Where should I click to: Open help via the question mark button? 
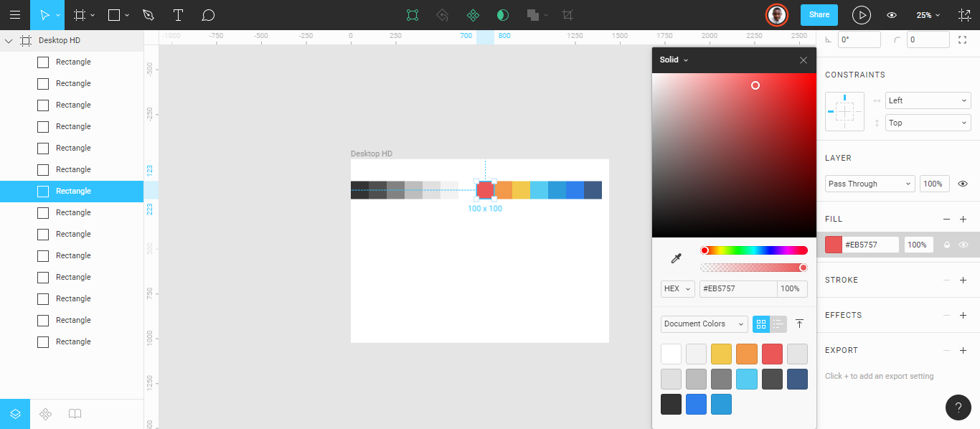click(958, 407)
